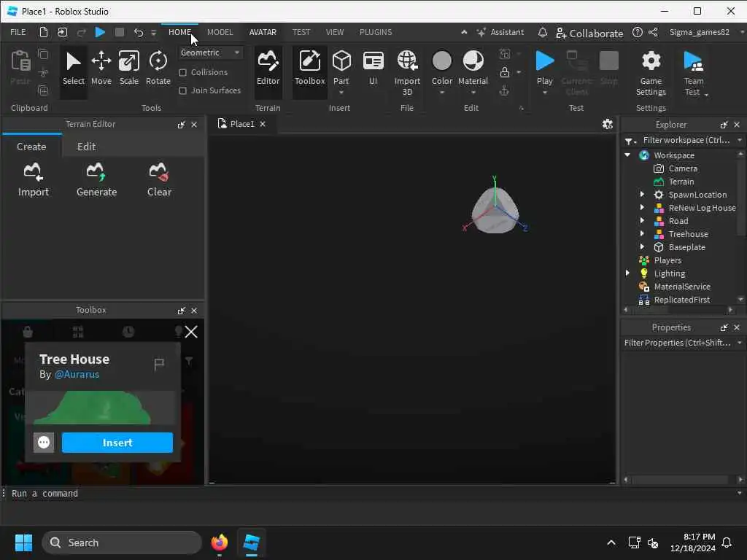This screenshot has width=747, height=560.
Task: Open the FILE menu
Action: [x=18, y=32]
